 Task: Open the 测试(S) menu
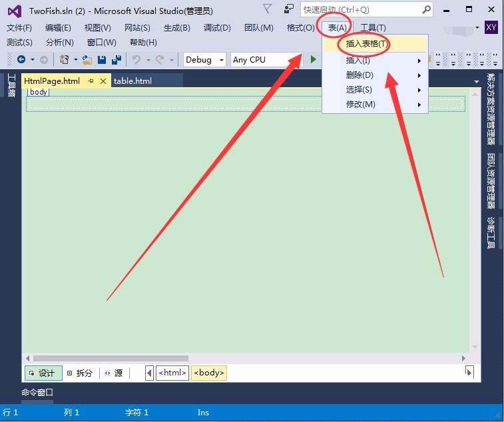(19, 43)
